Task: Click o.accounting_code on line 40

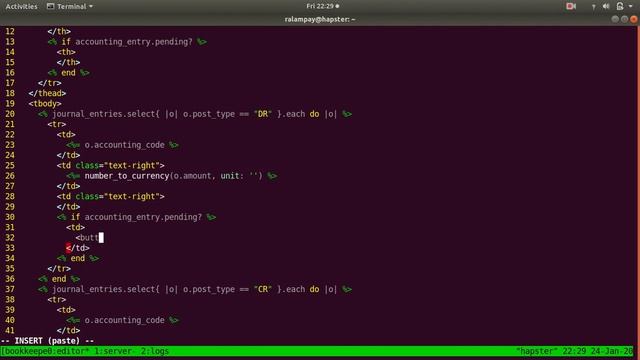Action: point(124,320)
